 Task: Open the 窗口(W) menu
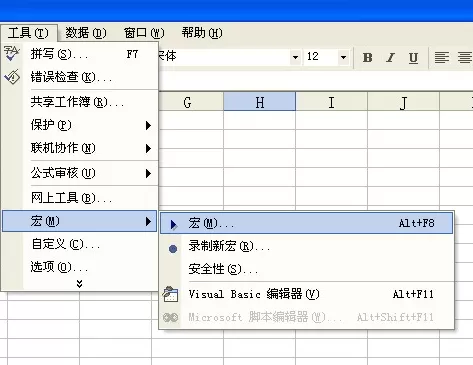click(144, 33)
